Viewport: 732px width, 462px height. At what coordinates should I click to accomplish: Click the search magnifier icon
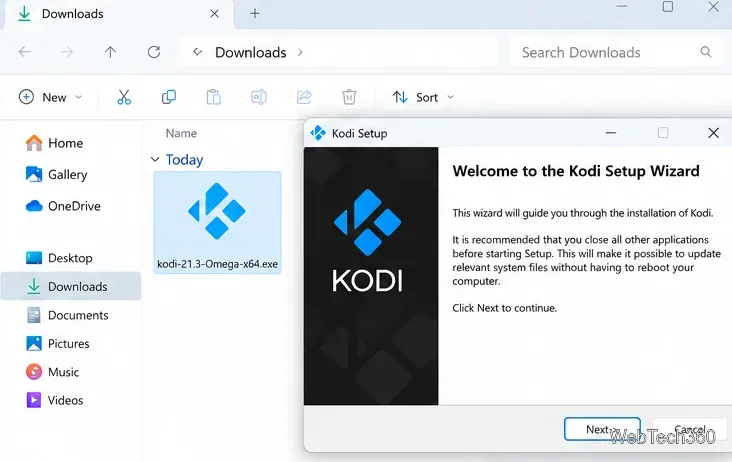pyautogui.click(x=706, y=52)
